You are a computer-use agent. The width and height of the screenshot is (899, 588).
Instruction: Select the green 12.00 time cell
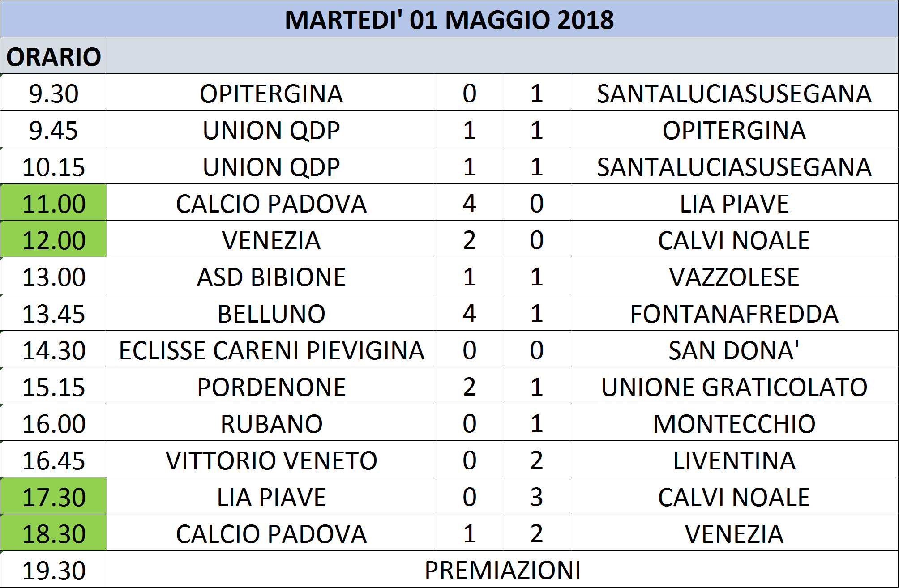tap(54, 239)
